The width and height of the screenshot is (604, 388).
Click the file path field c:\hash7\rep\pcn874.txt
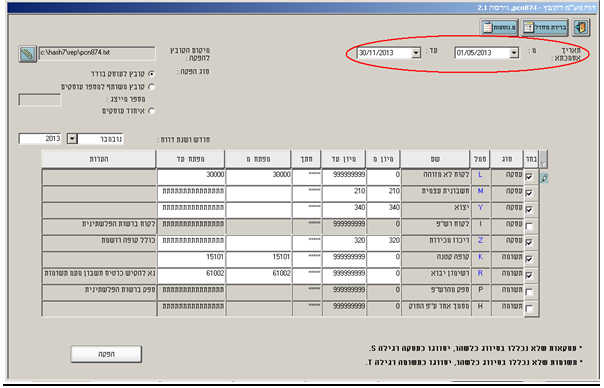coord(97,53)
